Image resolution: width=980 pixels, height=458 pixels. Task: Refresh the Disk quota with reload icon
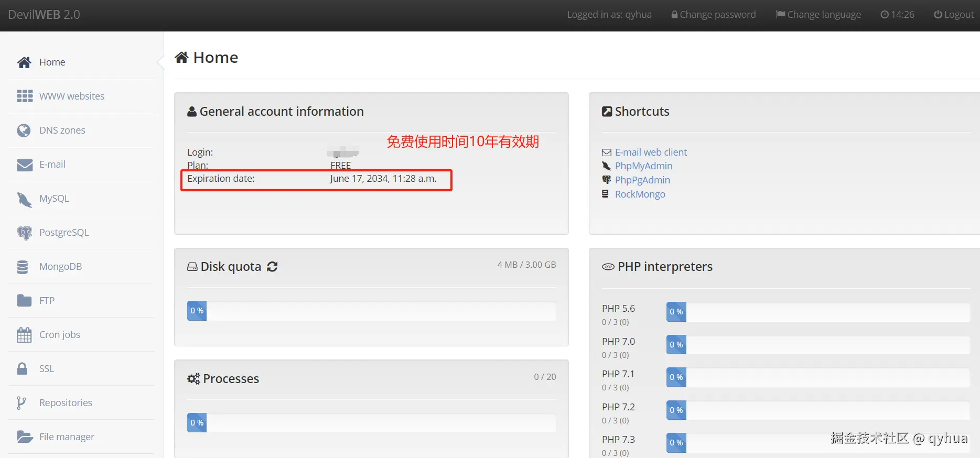point(272,267)
